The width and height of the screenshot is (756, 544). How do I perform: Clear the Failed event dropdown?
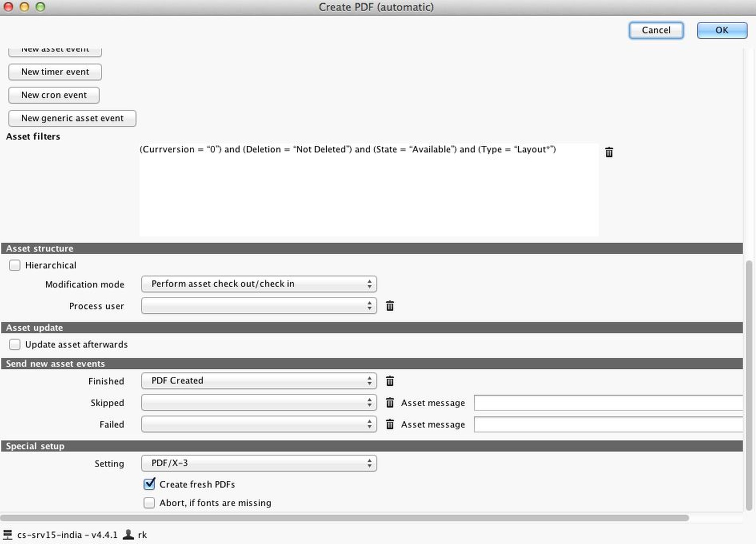click(x=390, y=424)
